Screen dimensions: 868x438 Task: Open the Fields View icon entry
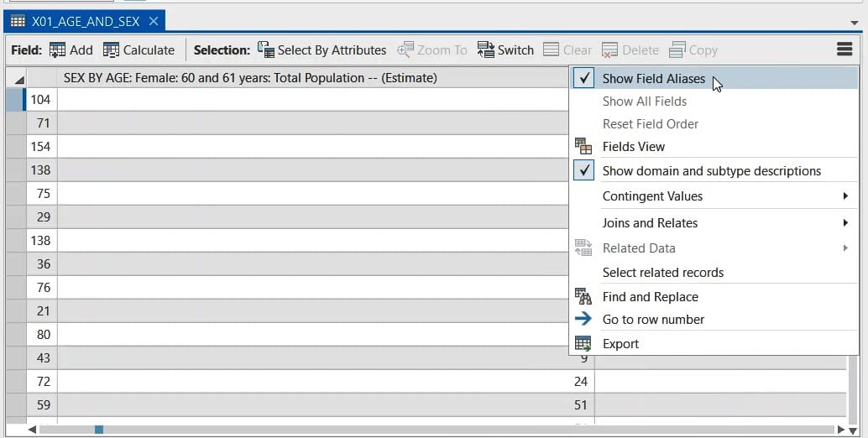tap(583, 146)
